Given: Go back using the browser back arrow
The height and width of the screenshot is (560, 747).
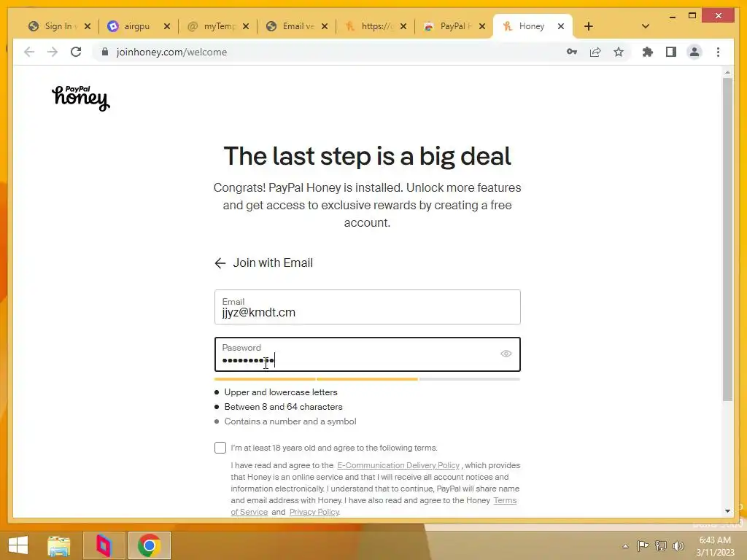Looking at the screenshot, I should (29, 52).
